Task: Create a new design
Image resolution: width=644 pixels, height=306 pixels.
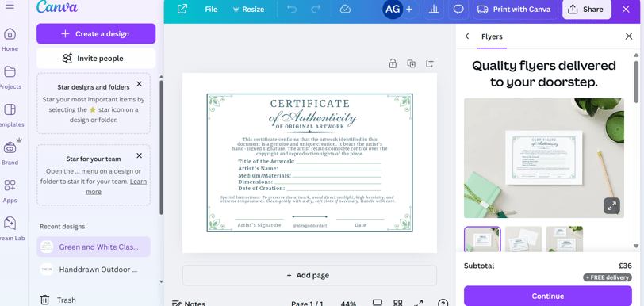Action: click(x=96, y=33)
